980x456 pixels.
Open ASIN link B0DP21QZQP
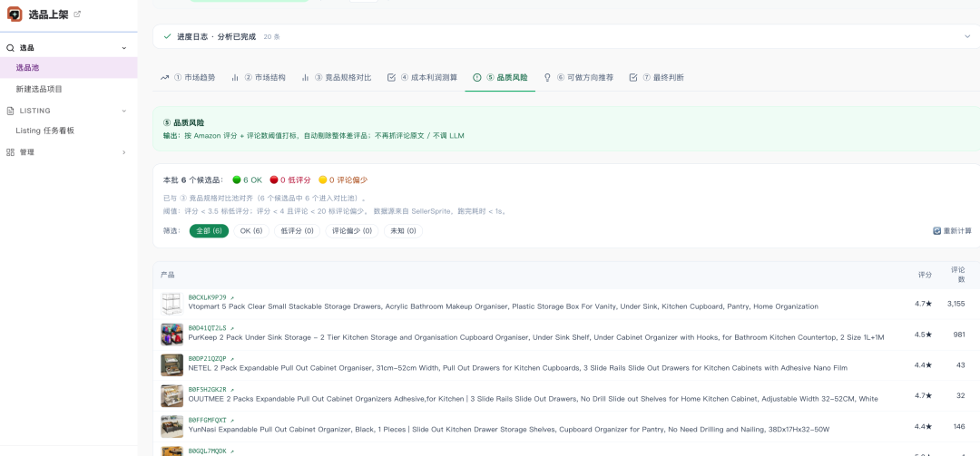pyautogui.click(x=208, y=359)
